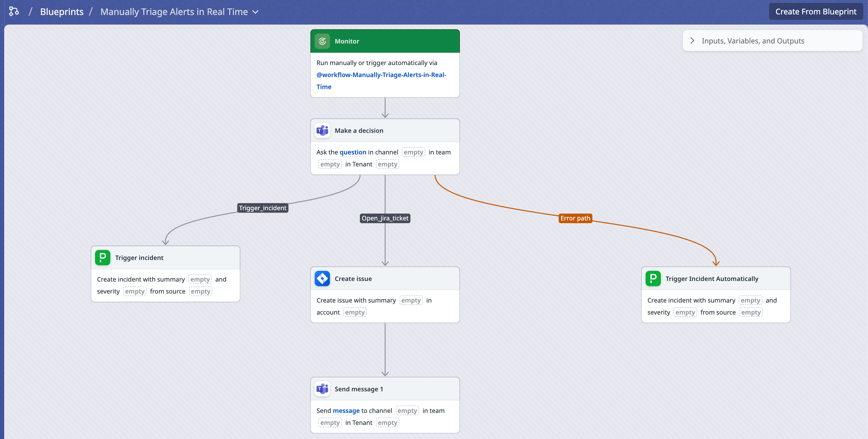Click empty Tenant field in Send message 1

[x=387, y=423]
